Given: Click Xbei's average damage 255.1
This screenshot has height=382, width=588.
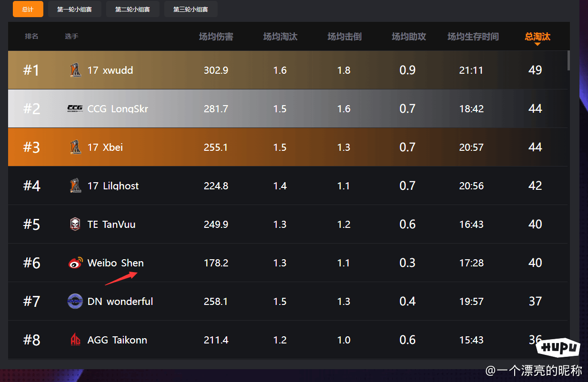Looking at the screenshot, I should [216, 147].
